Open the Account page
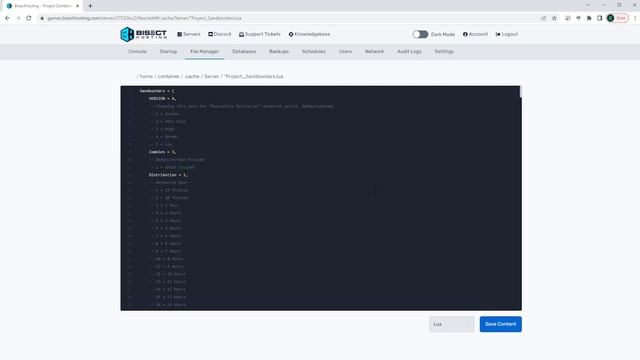 [x=475, y=34]
